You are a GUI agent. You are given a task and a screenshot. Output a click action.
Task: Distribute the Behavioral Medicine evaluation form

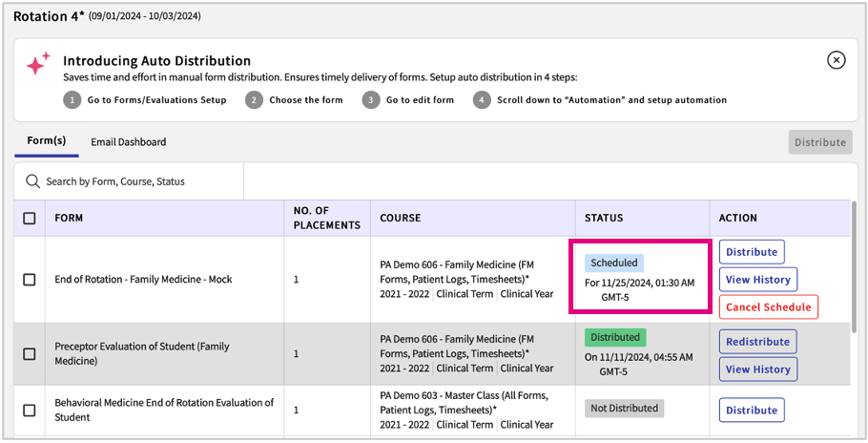point(752,411)
